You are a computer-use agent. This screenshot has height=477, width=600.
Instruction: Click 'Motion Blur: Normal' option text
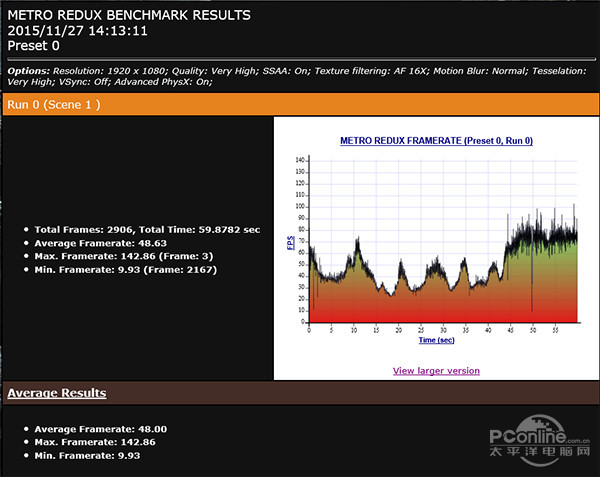[481, 71]
